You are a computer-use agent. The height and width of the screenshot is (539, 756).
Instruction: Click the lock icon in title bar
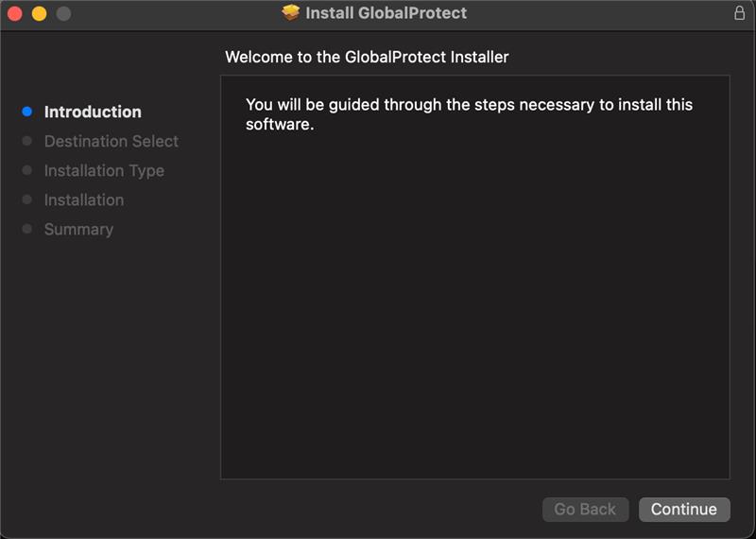(x=739, y=13)
